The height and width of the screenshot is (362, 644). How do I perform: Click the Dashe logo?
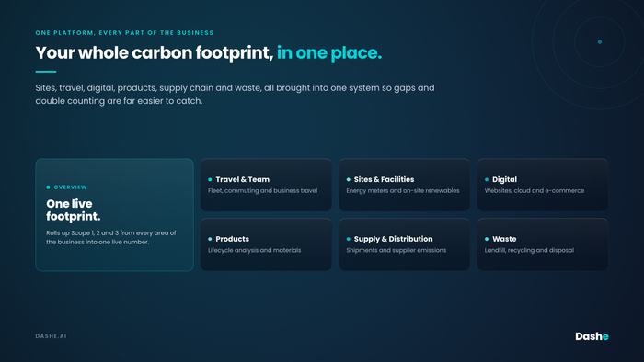[x=592, y=336]
